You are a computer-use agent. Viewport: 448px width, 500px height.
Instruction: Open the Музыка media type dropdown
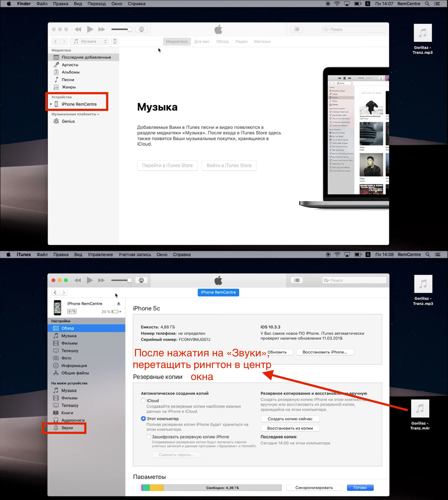click(x=90, y=41)
